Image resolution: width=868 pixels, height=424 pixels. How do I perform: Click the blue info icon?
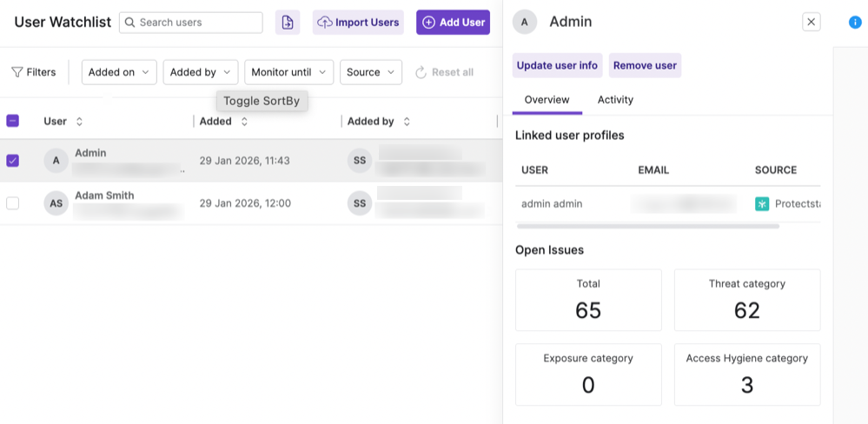point(855,23)
